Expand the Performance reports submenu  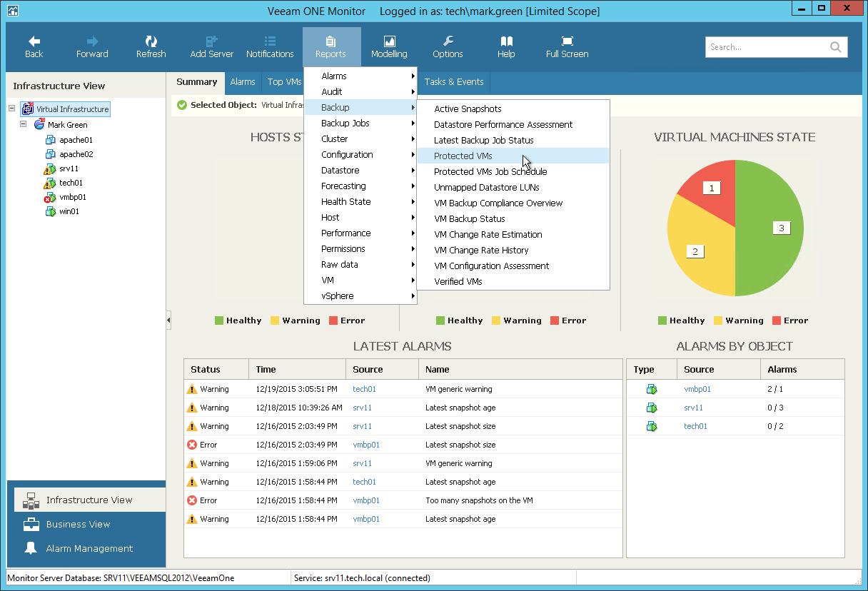[x=360, y=233]
